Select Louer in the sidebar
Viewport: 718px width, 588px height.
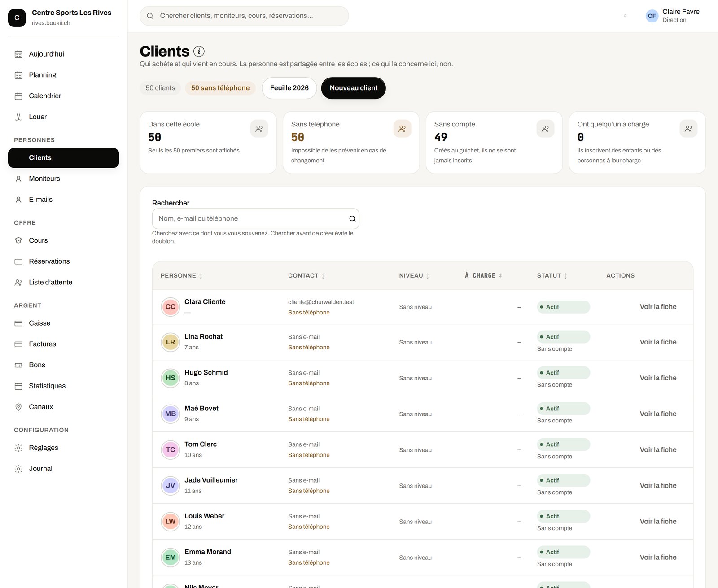(x=63, y=117)
